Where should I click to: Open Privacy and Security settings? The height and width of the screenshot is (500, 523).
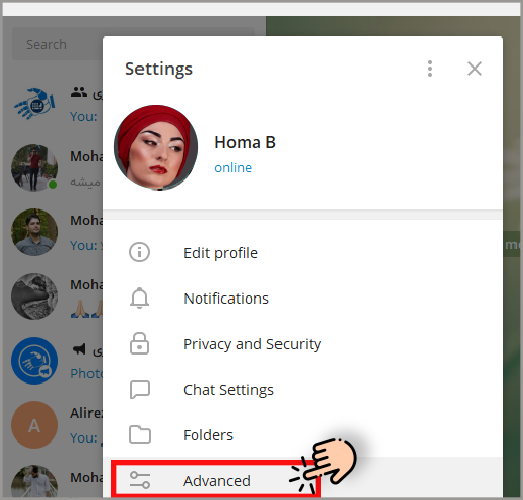tap(303, 344)
